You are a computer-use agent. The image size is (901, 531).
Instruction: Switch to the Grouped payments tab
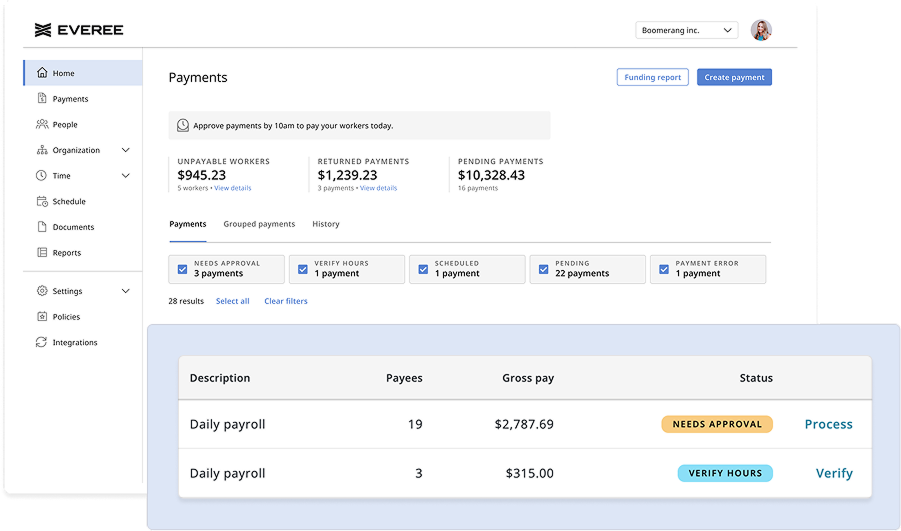pos(259,224)
